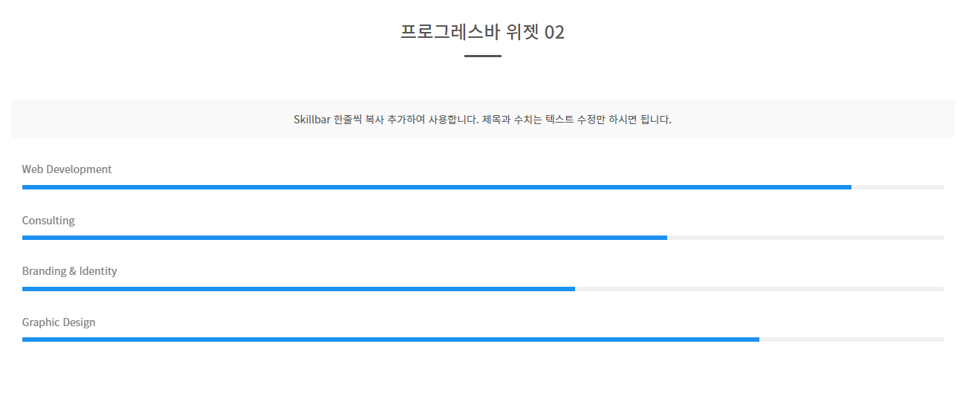Click the gray unfilled part of Branding & Identity bar
Screen dimensions: 980x393
click(x=759, y=289)
